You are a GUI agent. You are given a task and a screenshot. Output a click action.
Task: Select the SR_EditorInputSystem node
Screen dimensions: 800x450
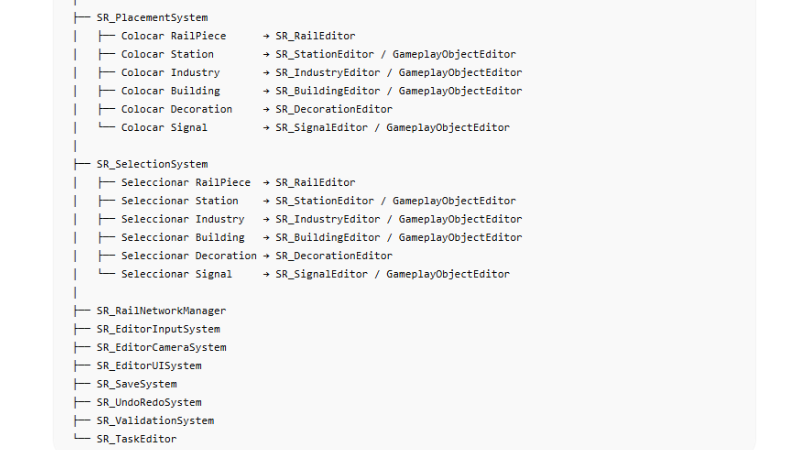158,329
